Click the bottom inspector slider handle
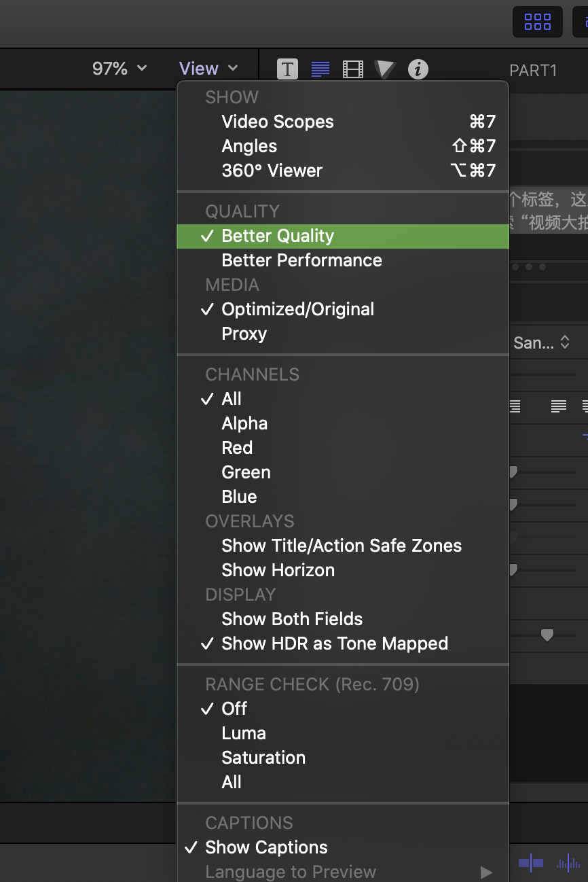 [x=547, y=635]
